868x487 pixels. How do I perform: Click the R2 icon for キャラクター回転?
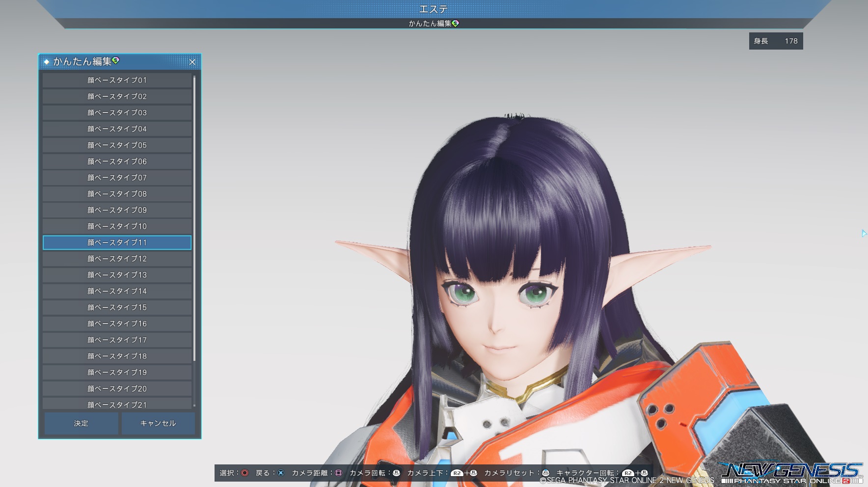[x=628, y=473]
